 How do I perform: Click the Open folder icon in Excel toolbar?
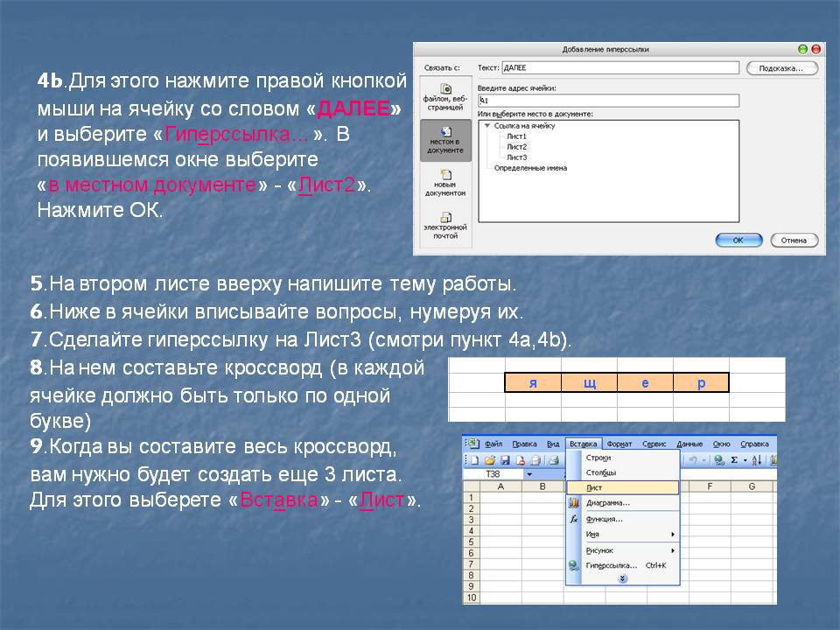point(490,459)
